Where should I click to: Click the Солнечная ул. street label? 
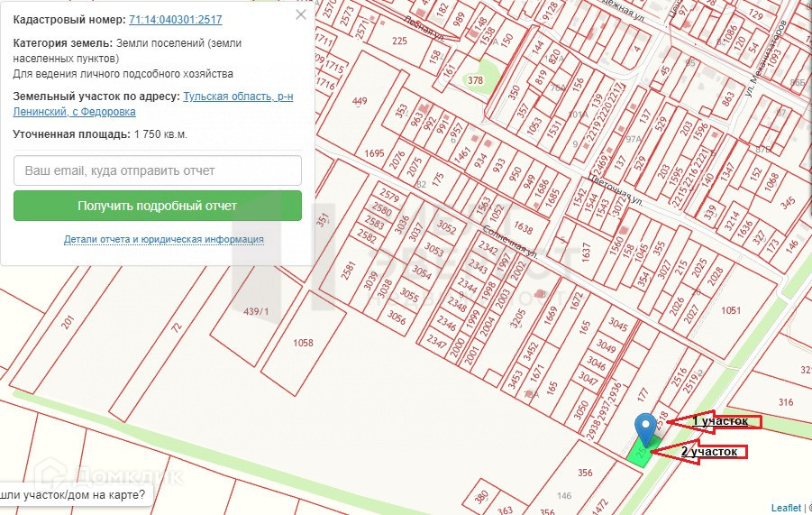509,242
